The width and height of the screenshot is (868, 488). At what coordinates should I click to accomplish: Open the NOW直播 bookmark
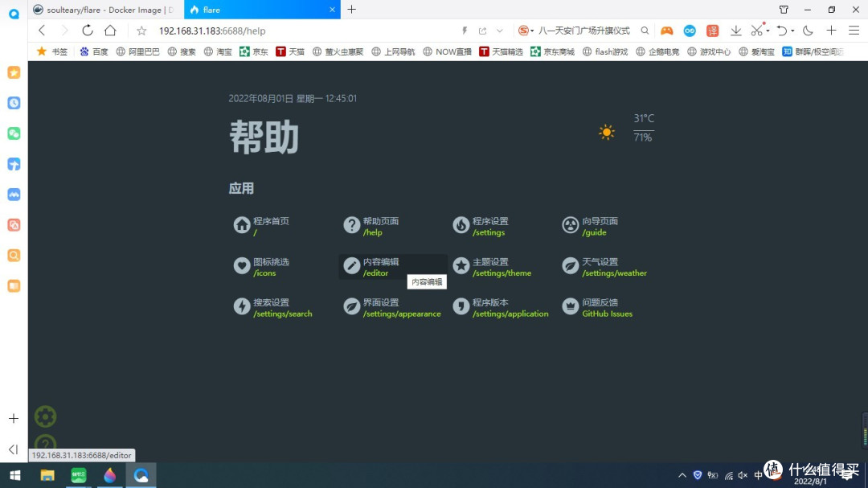(x=448, y=51)
